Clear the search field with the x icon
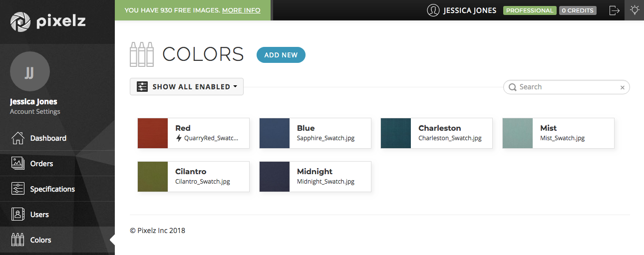Image resolution: width=644 pixels, height=255 pixels. [x=622, y=87]
